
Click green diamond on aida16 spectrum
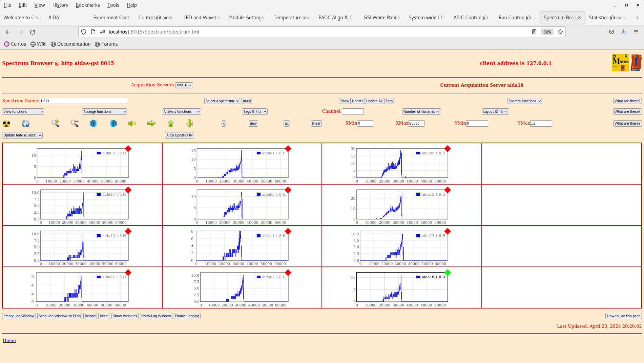tap(448, 273)
